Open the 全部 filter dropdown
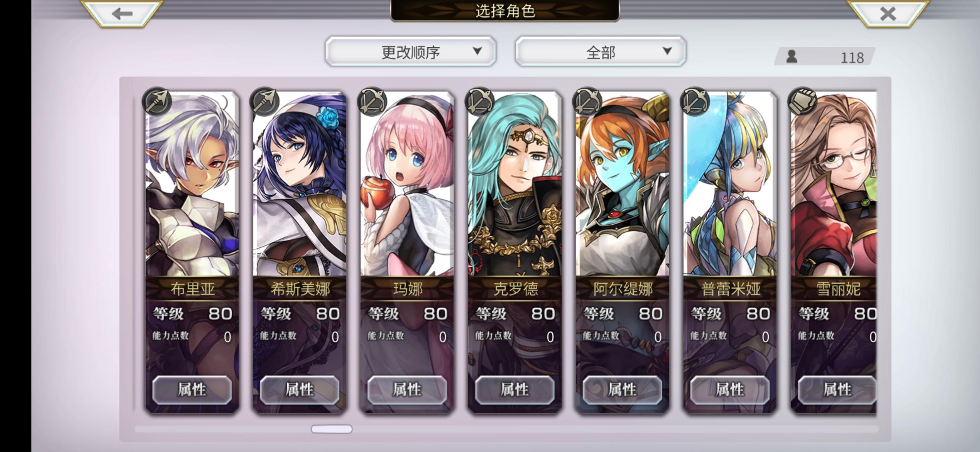This screenshot has width=980, height=452. point(600,51)
